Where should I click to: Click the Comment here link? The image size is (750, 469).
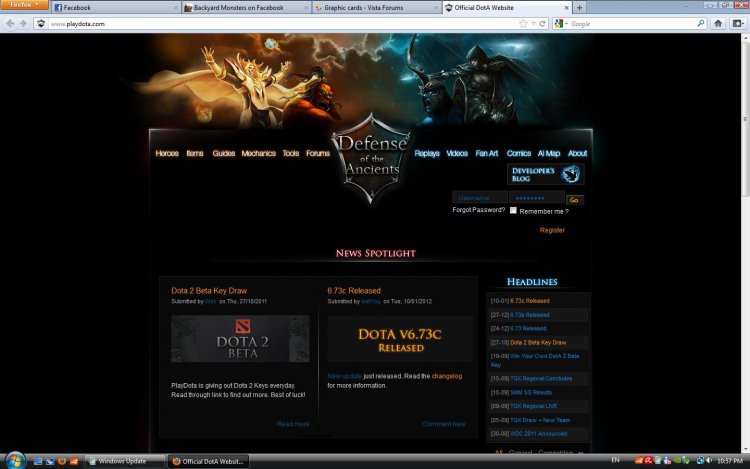[443, 424]
